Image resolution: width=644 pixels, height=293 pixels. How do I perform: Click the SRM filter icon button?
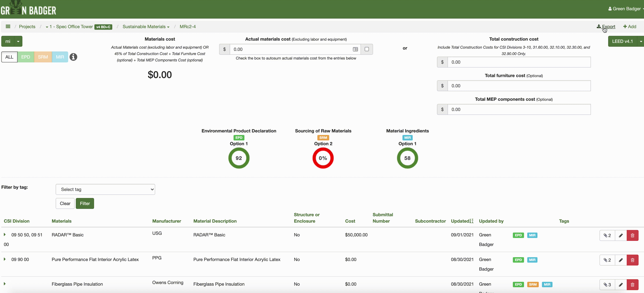(43, 57)
